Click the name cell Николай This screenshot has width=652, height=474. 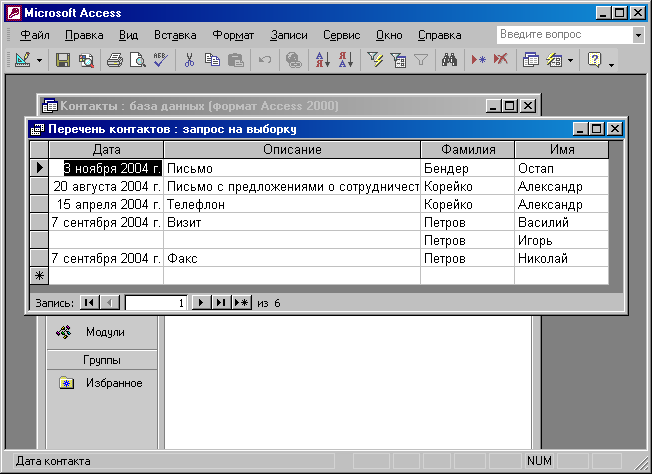point(562,258)
